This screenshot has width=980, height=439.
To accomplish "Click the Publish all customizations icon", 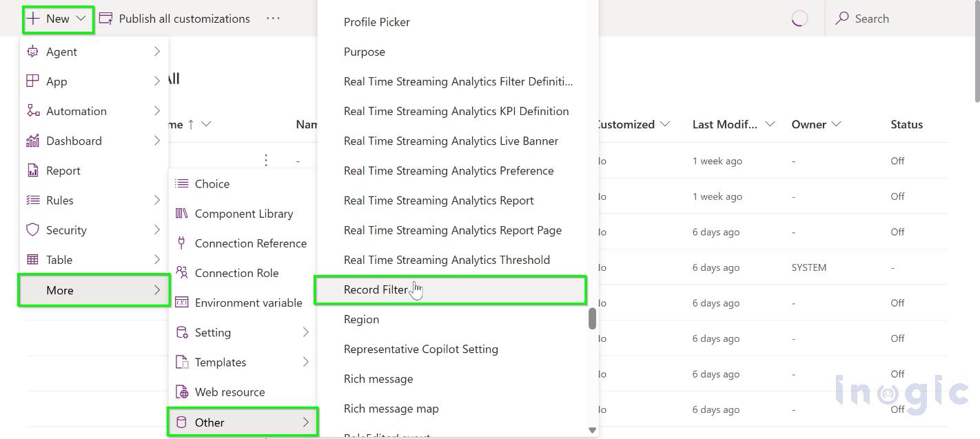I will click(105, 19).
